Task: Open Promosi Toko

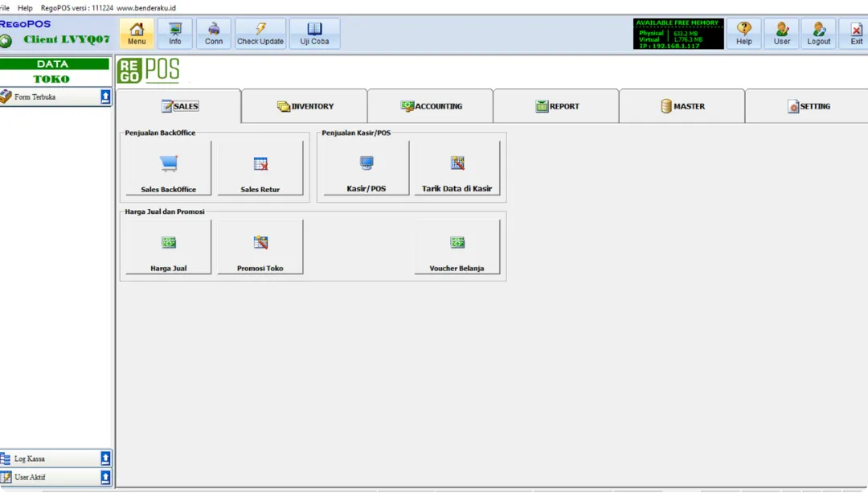Action: (260, 247)
